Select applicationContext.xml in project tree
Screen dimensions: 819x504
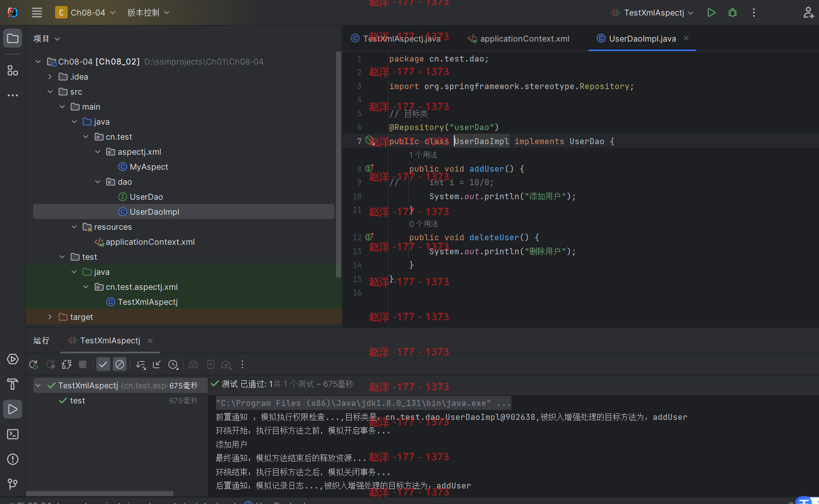coord(145,242)
